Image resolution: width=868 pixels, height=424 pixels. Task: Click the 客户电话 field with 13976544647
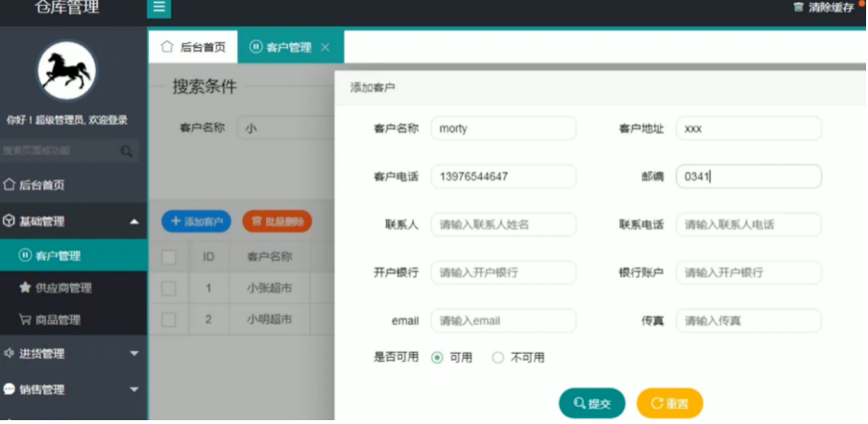[x=503, y=177]
